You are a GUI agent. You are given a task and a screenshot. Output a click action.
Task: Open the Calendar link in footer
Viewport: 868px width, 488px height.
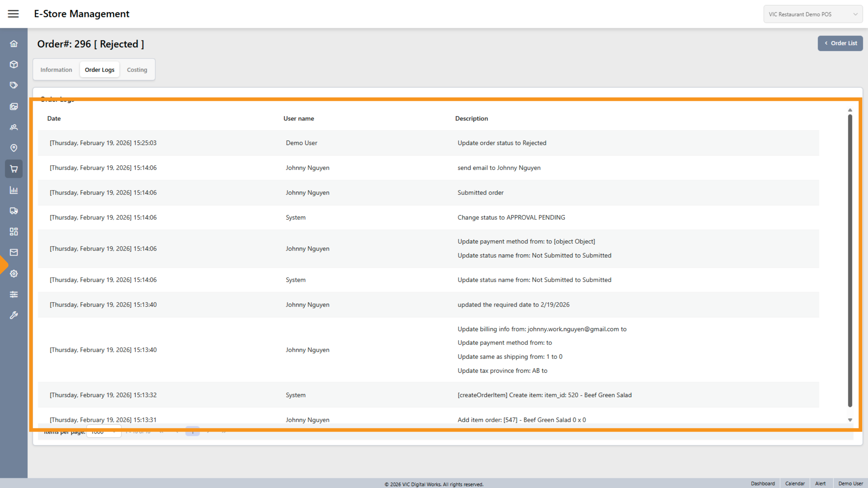795,483
